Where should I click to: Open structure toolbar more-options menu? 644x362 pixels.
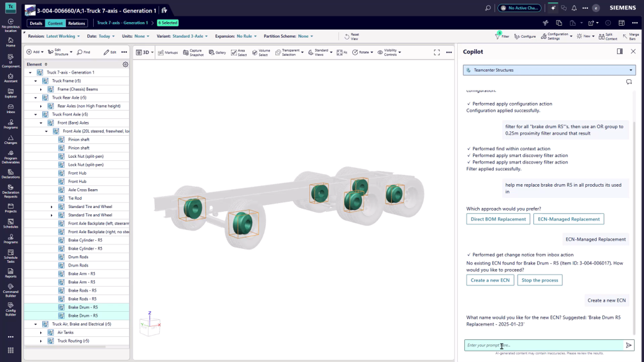[x=124, y=52]
